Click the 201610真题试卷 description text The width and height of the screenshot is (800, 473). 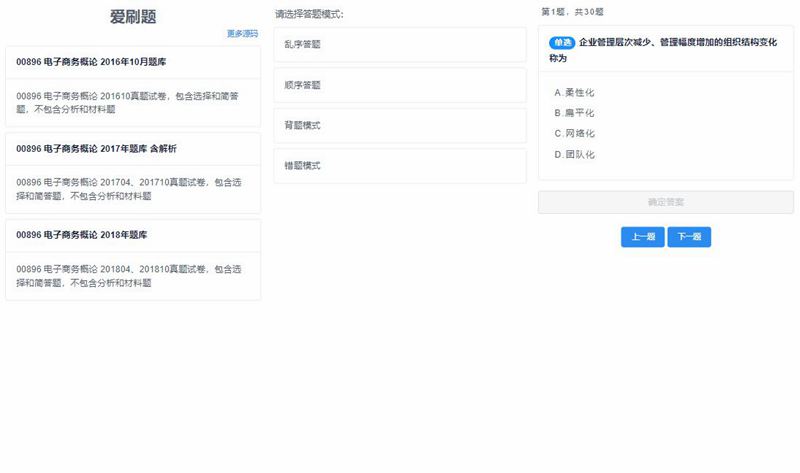132,103
